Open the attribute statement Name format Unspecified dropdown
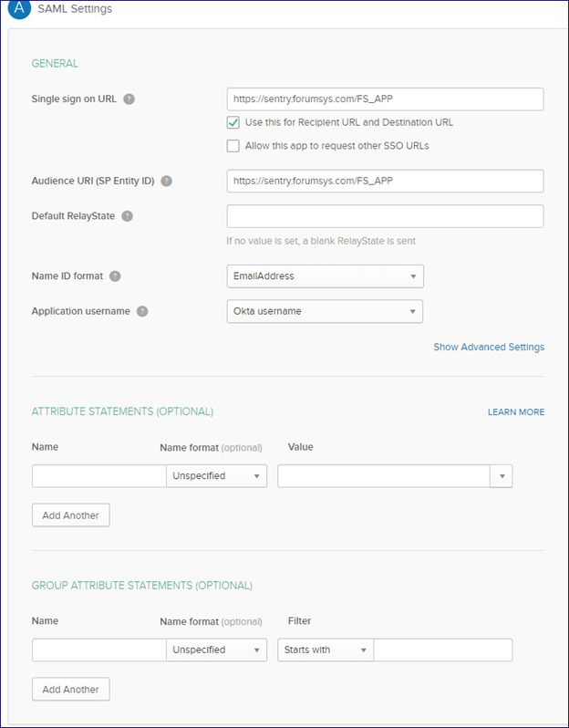Viewport: 569px width, 728px height. point(217,476)
